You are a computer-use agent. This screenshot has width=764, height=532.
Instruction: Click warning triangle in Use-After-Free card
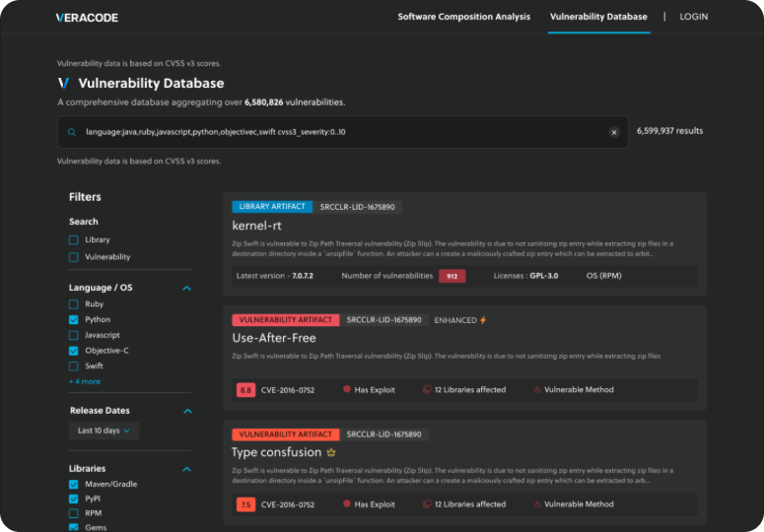coord(537,389)
